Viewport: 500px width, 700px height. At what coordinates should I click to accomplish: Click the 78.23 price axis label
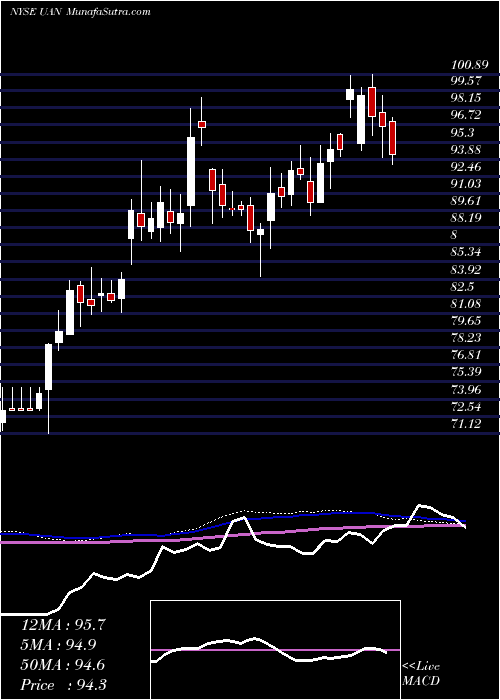click(466, 338)
